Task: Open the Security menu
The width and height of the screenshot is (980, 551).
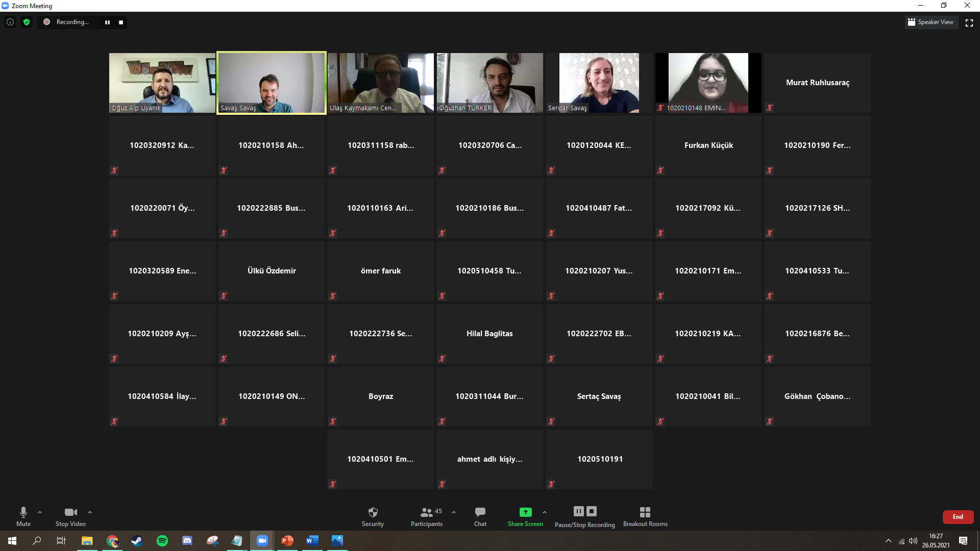Action: click(x=373, y=516)
